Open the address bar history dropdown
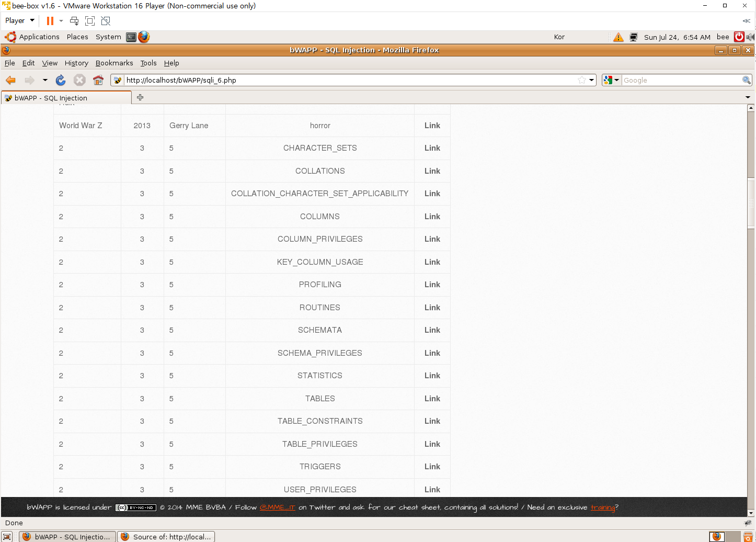Viewport: 756px width, 542px height. (592, 80)
